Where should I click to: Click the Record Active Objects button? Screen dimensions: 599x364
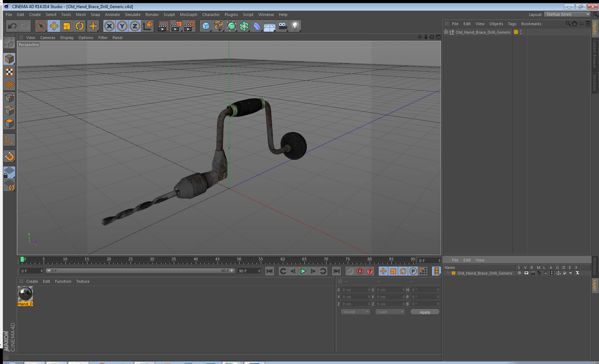[x=350, y=271]
